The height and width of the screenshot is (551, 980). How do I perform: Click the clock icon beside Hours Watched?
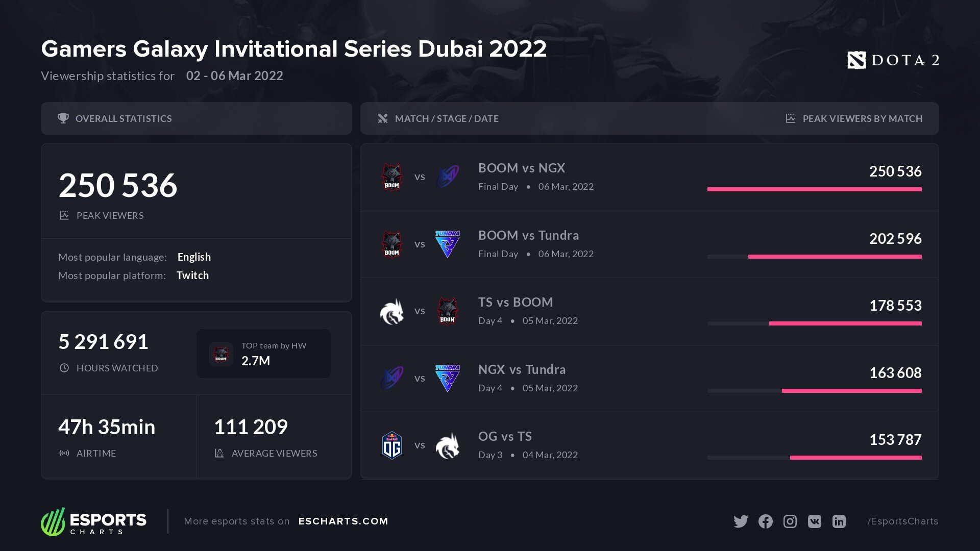(x=64, y=368)
